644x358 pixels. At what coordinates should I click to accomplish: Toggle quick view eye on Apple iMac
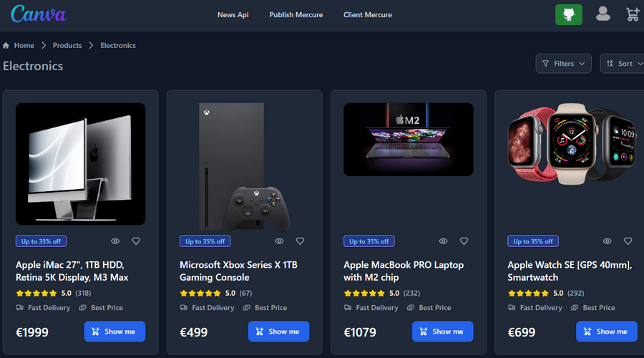click(115, 241)
